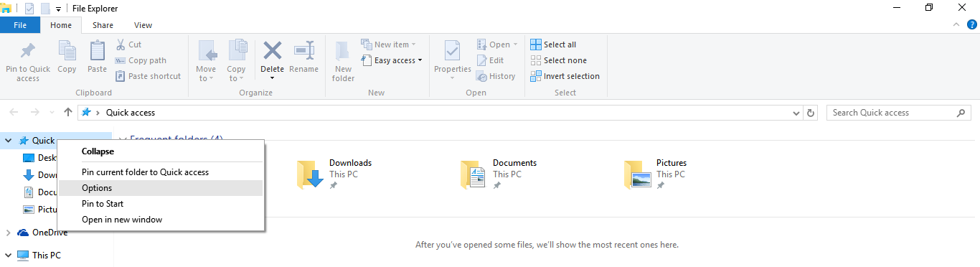Select the Desktop icon in the navigation pane
Screen dimensions: 980x267
(29, 158)
